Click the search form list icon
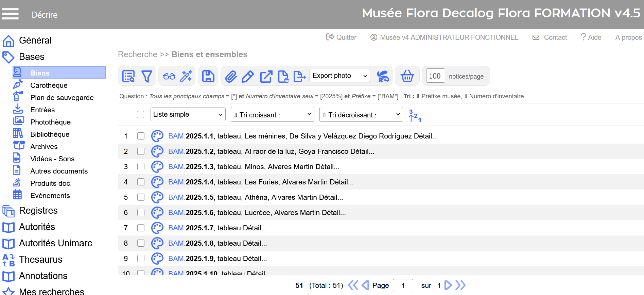644x295 pixels. [128, 76]
